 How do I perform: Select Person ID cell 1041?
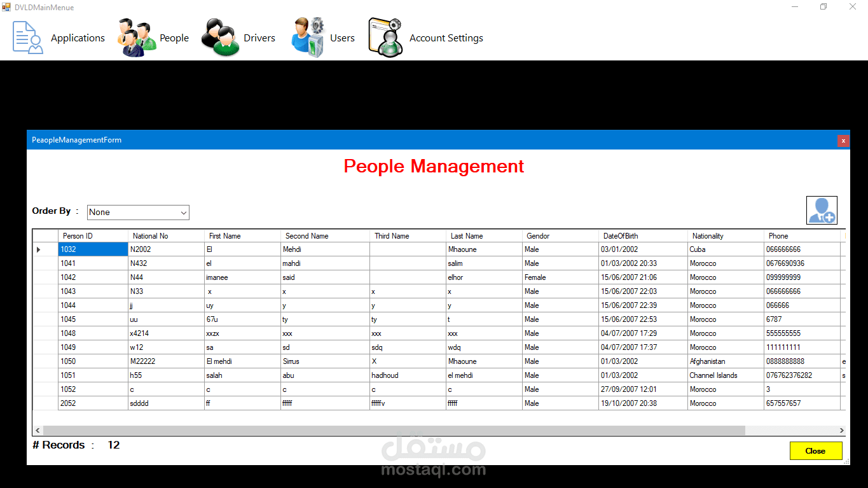(93, 263)
